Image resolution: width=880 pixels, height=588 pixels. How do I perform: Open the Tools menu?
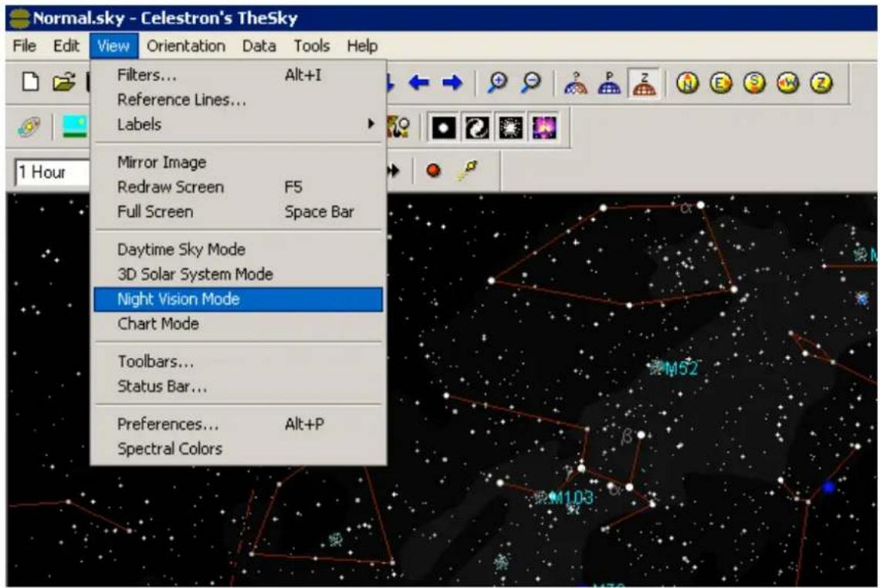[312, 46]
